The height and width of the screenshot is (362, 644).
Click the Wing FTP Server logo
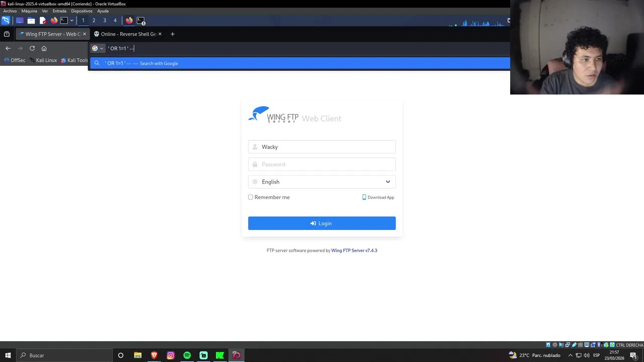(x=274, y=115)
